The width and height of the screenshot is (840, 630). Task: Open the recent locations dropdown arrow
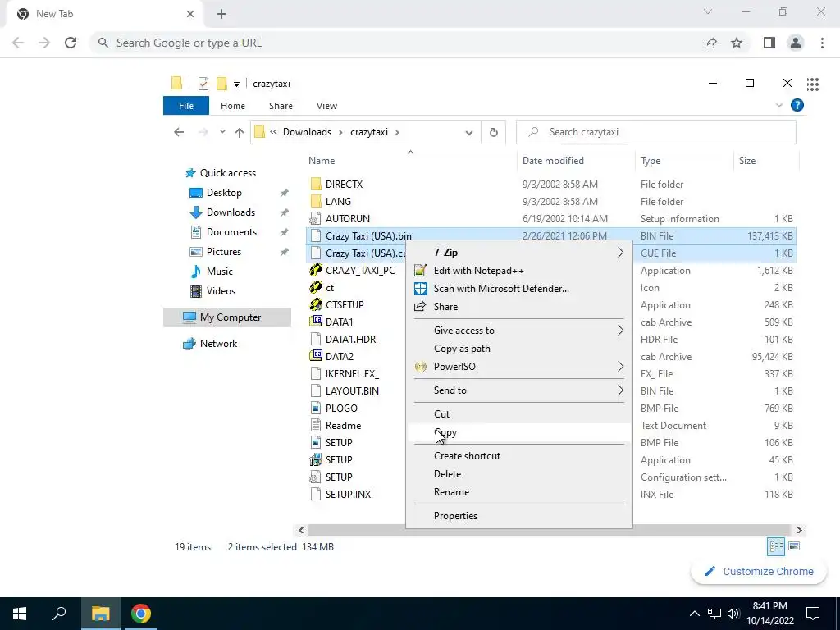pos(222,132)
